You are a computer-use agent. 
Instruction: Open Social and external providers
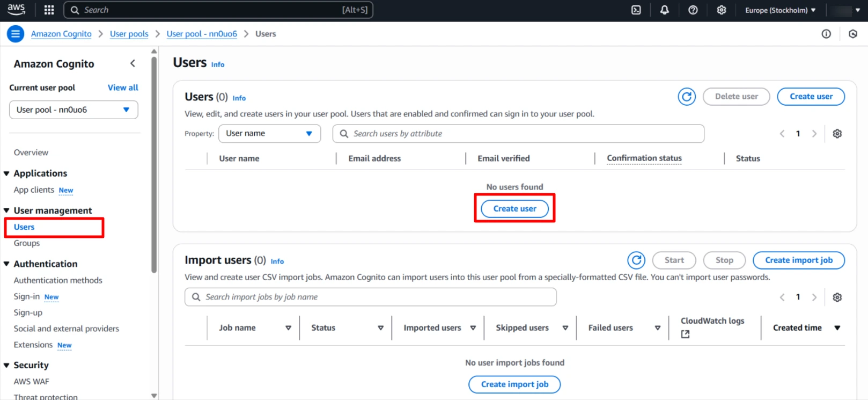point(67,329)
